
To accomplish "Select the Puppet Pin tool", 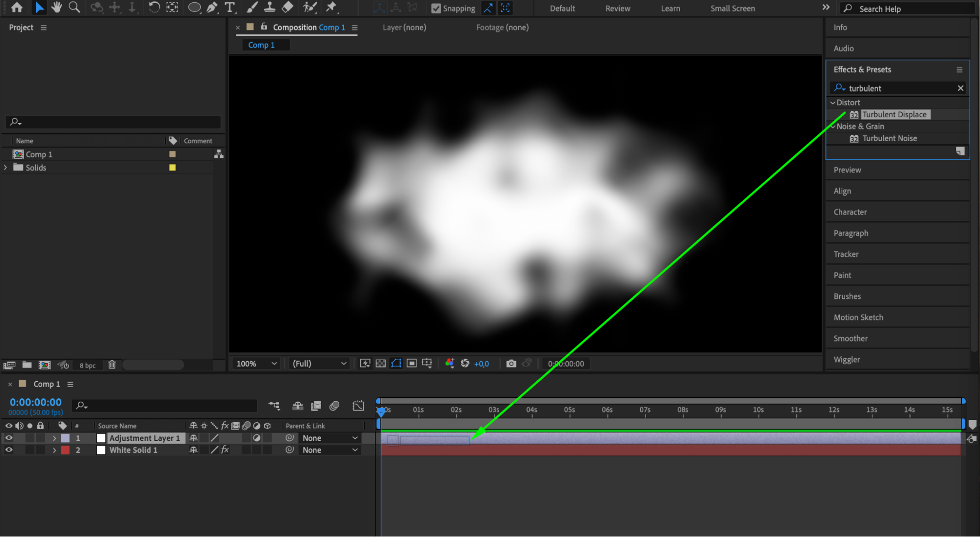I will tap(331, 7).
